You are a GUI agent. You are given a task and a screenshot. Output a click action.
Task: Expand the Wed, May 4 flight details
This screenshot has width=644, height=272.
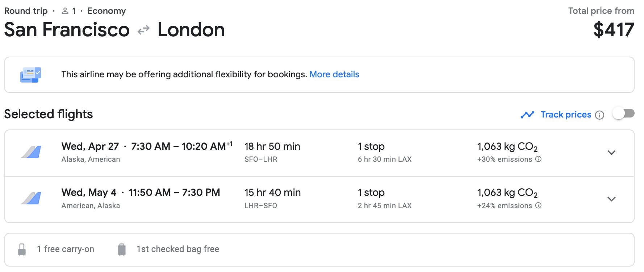(x=611, y=199)
